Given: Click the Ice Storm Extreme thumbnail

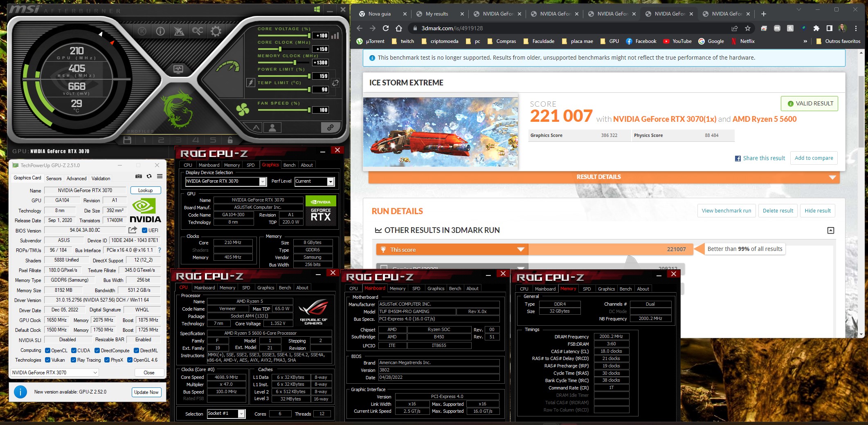Looking at the screenshot, I should [441, 132].
